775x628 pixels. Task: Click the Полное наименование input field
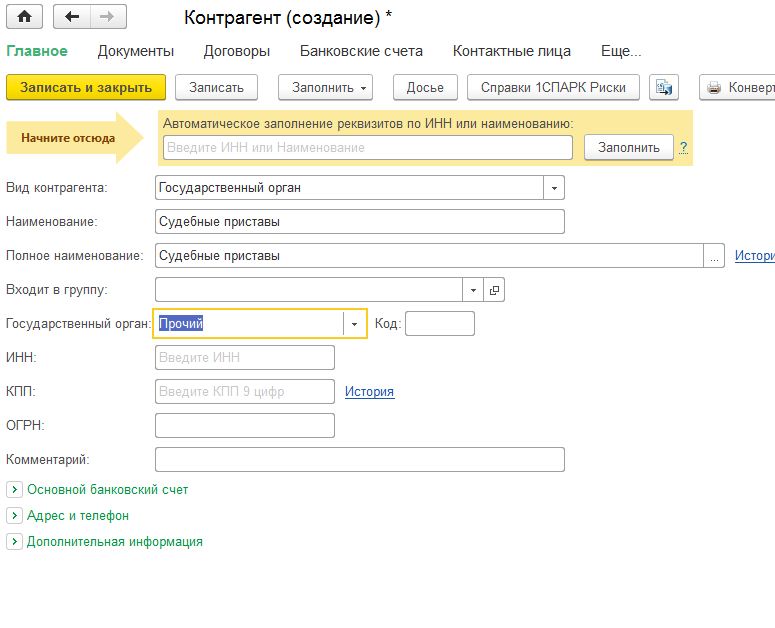429,256
